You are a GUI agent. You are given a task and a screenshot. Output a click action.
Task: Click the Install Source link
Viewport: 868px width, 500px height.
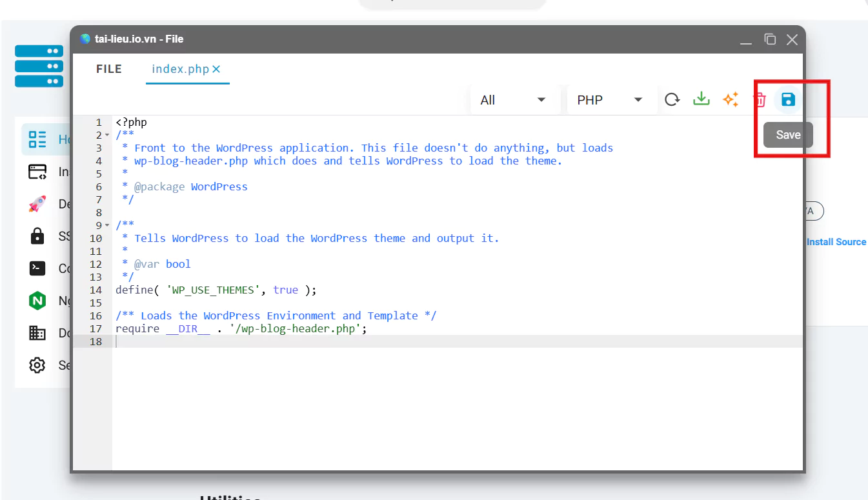(836, 242)
